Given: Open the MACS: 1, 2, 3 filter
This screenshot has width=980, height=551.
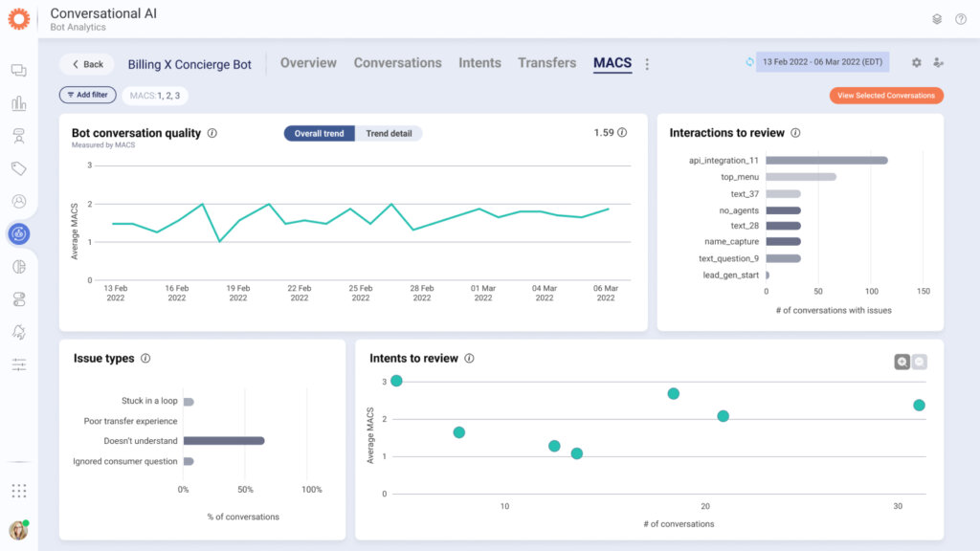Looking at the screenshot, I should 155,96.
